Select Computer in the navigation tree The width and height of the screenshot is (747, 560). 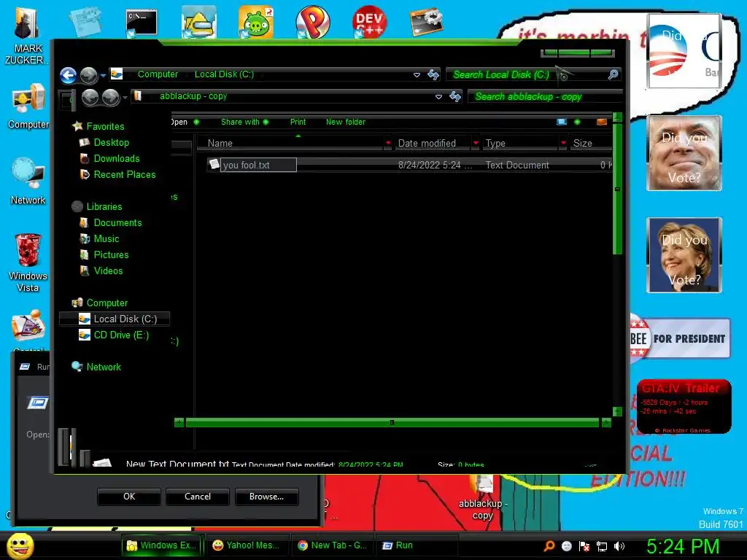[x=107, y=303]
